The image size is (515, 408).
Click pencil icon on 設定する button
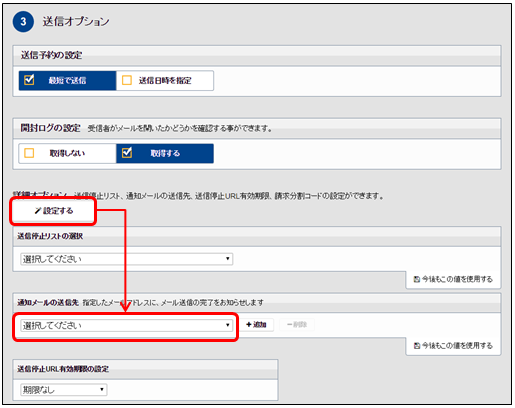click(38, 211)
